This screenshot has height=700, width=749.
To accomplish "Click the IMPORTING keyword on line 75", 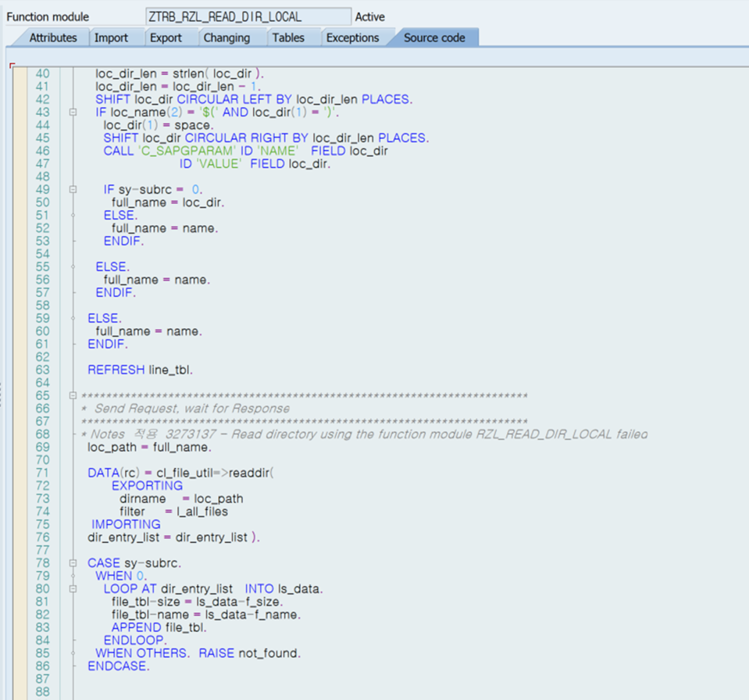I will click(126, 525).
